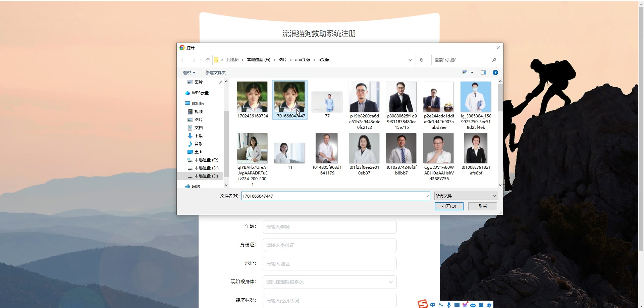Expand the chevron after aaa头像 breadcrumb
Screen dimensions: 644x308
pyautogui.click(x=314, y=60)
